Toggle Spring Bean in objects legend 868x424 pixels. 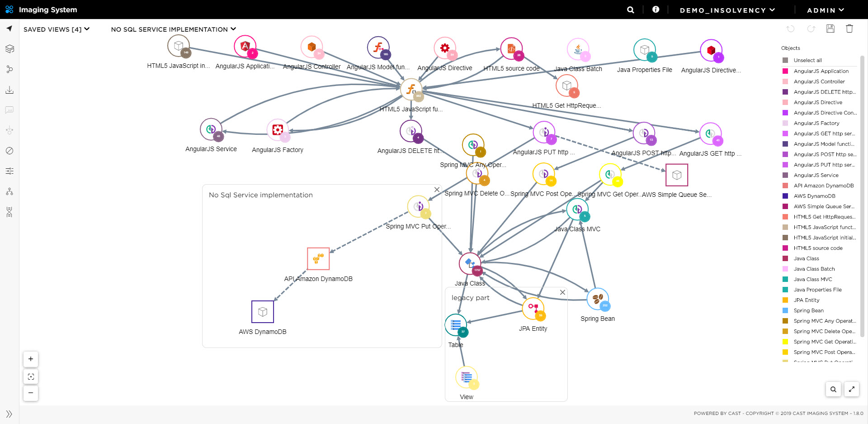coord(785,310)
